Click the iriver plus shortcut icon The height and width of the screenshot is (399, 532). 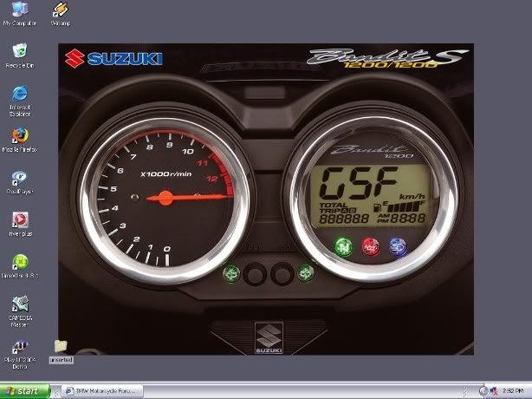pos(20,224)
